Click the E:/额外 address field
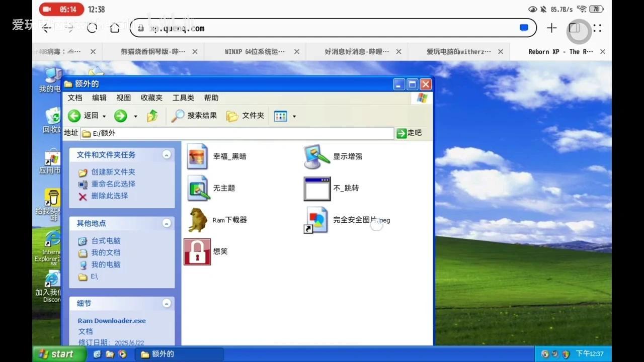 point(236,133)
